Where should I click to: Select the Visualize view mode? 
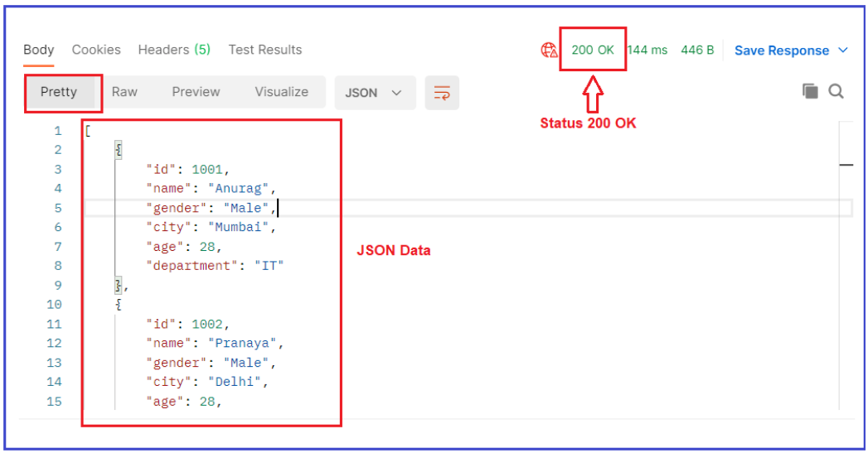282,92
